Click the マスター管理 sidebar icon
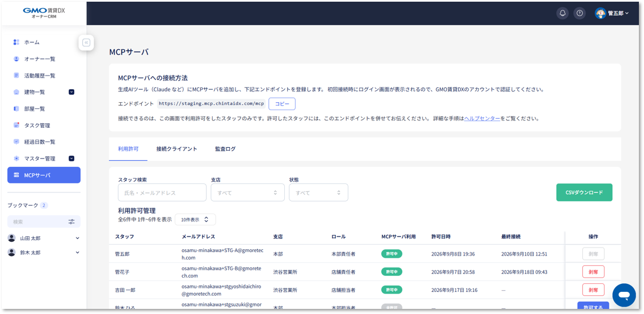The height and width of the screenshot is (314, 644). point(16,158)
